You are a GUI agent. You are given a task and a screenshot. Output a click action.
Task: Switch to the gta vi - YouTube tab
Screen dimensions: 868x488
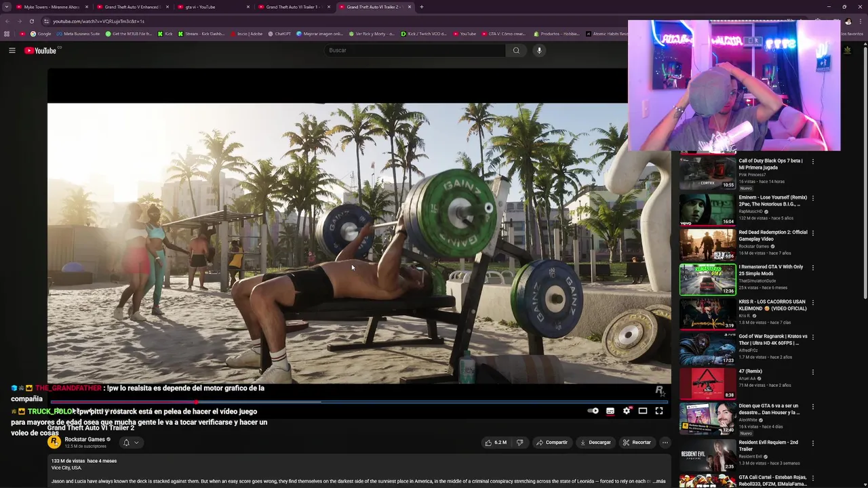214,7
